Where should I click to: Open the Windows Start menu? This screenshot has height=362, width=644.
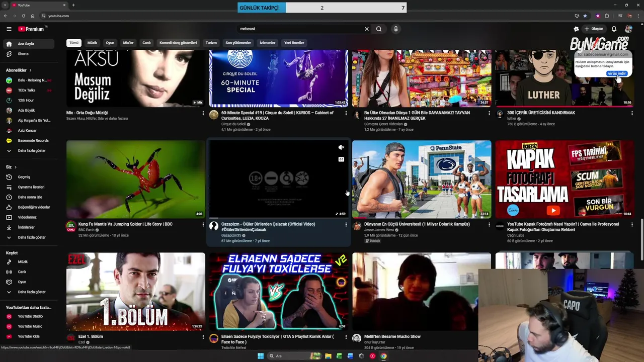point(261,356)
